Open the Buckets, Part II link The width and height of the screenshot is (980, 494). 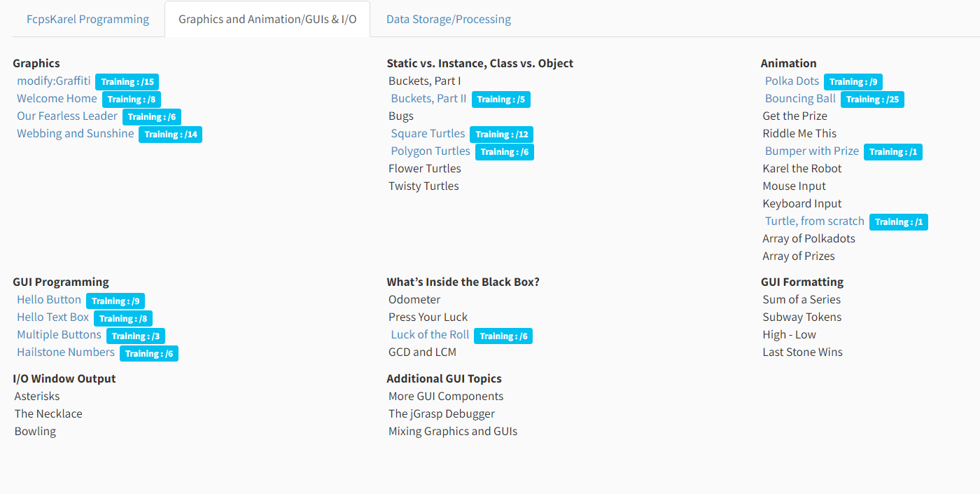point(428,98)
